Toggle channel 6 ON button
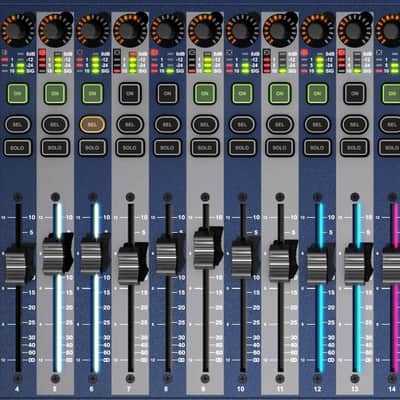Screen dimensions: 400x400 pos(92,94)
